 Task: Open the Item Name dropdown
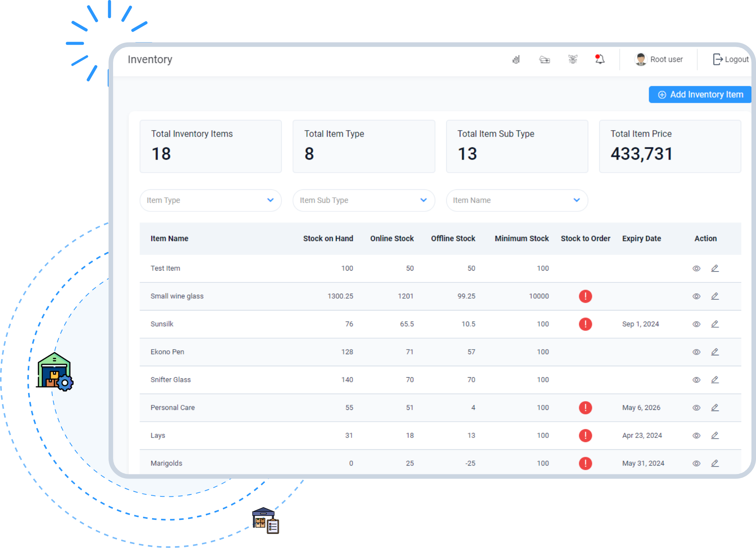(517, 200)
